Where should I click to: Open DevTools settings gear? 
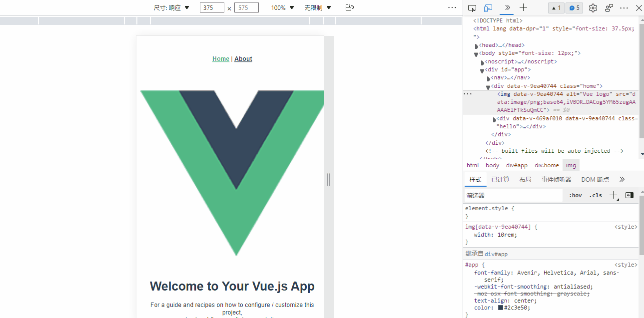tap(593, 8)
